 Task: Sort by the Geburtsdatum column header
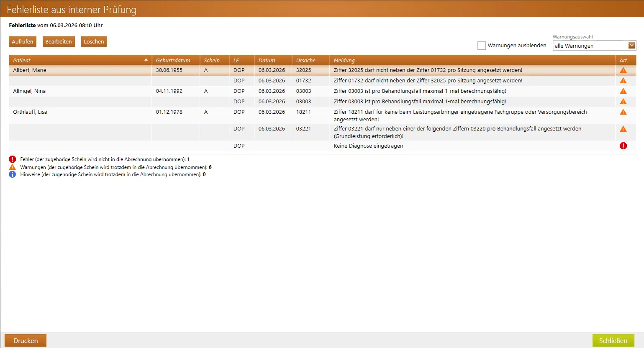(173, 60)
